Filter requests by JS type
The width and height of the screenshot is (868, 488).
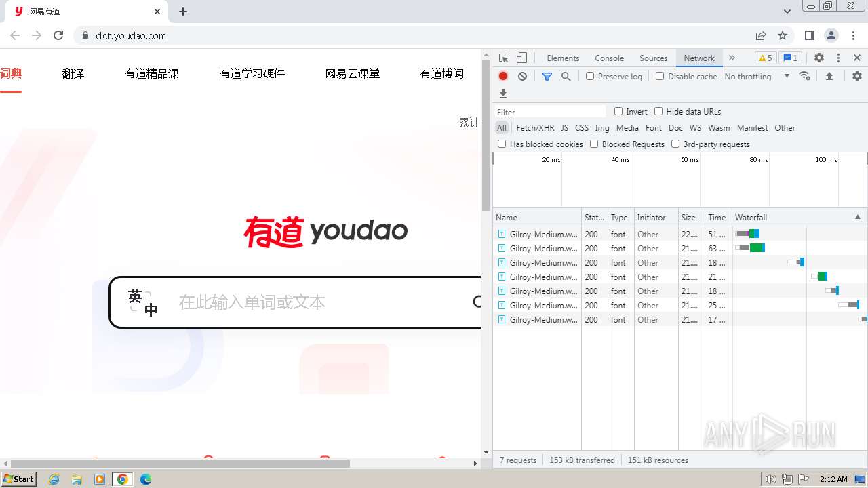point(564,127)
